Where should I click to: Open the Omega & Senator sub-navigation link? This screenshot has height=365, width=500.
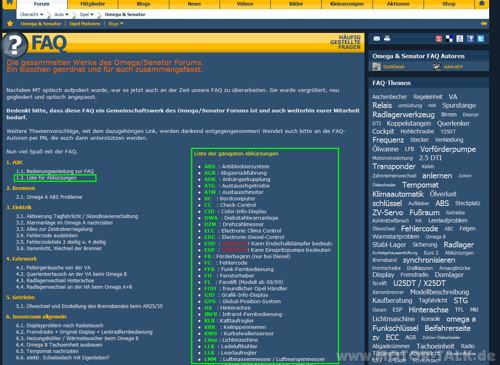click(x=41, y=24)
